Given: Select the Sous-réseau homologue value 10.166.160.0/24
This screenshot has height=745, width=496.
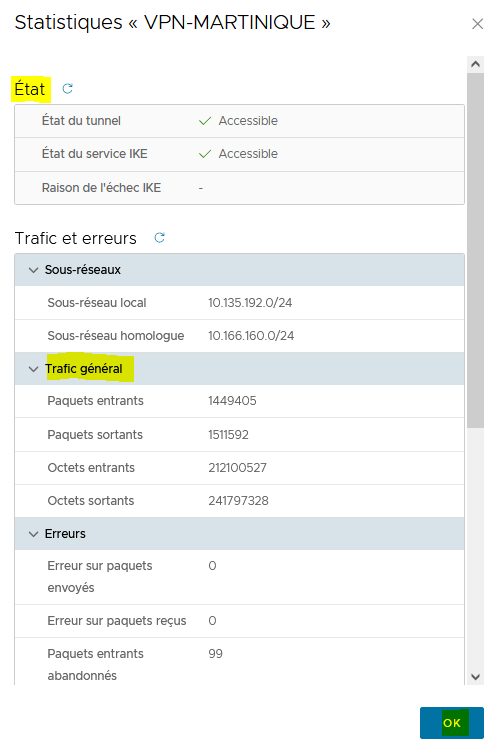Looking at the screenshot, I should click(x=251, y=336).
